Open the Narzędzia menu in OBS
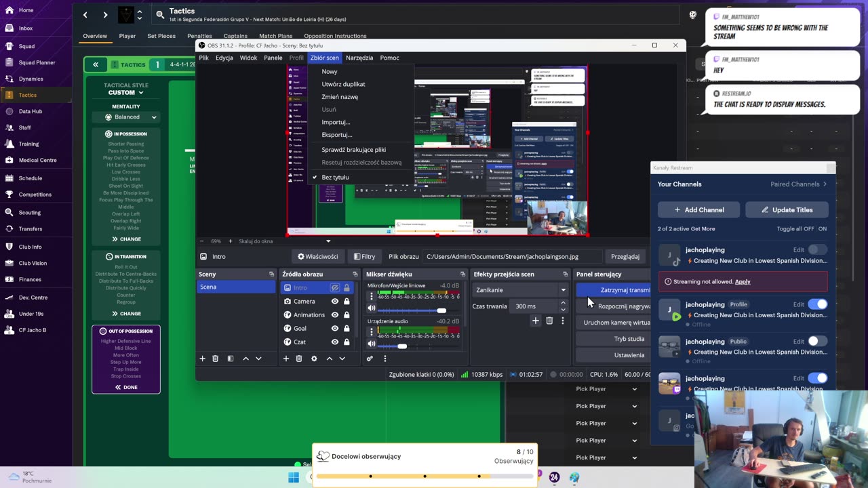The height and width of the screenshot is (488, 868). coord(359,58)
